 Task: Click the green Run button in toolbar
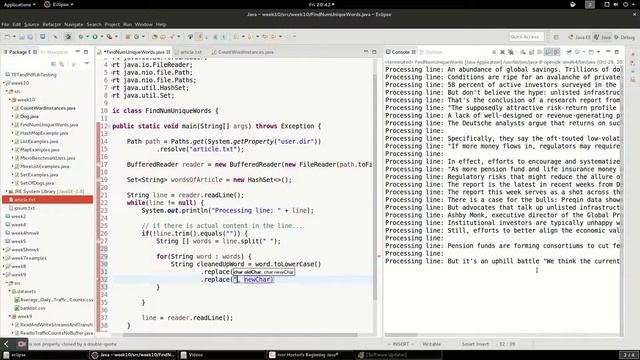(x=95, y=37)
